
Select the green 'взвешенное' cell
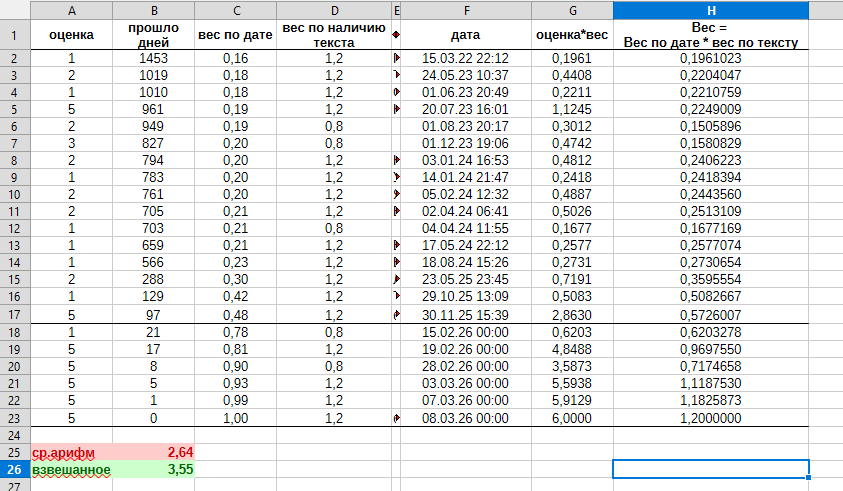[71, 468]
